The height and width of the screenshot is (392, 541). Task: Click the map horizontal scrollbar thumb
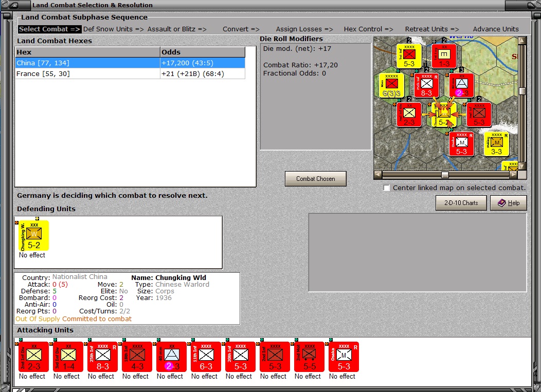445,175
